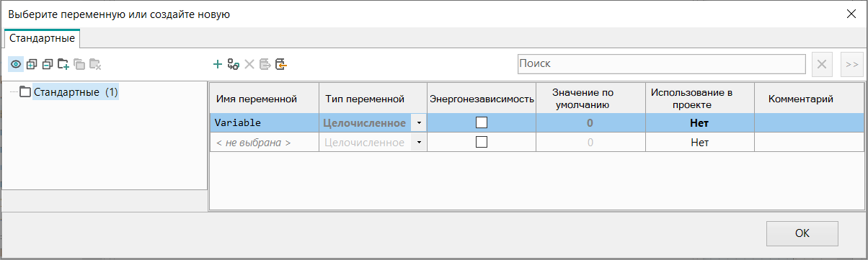Click the greyed export variables icon
868x260 pixels.
265,64
